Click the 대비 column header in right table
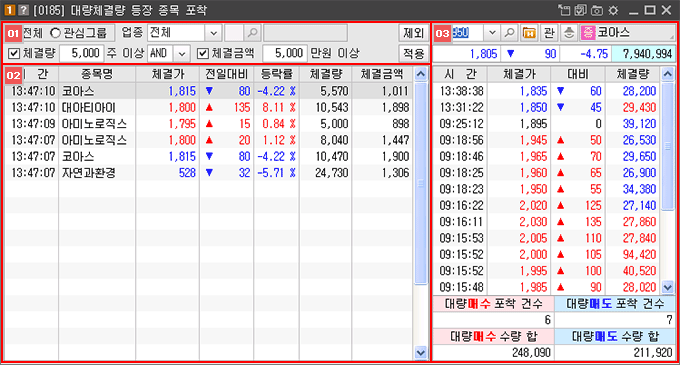Viewport: 680px width, 365px height. coord(578,74)
